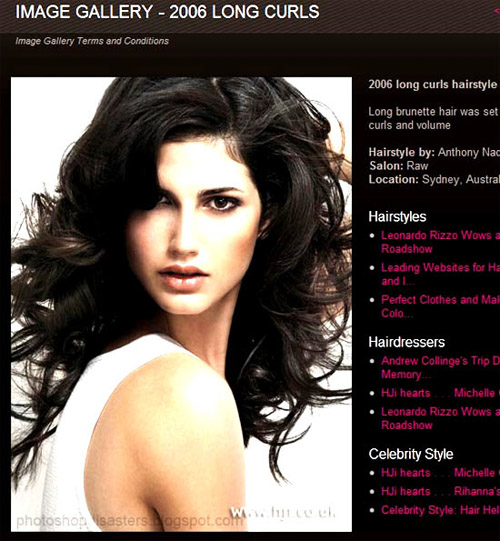
Task: Click the www.hji.co.uk watermark on photo
Action: [283, 513]
